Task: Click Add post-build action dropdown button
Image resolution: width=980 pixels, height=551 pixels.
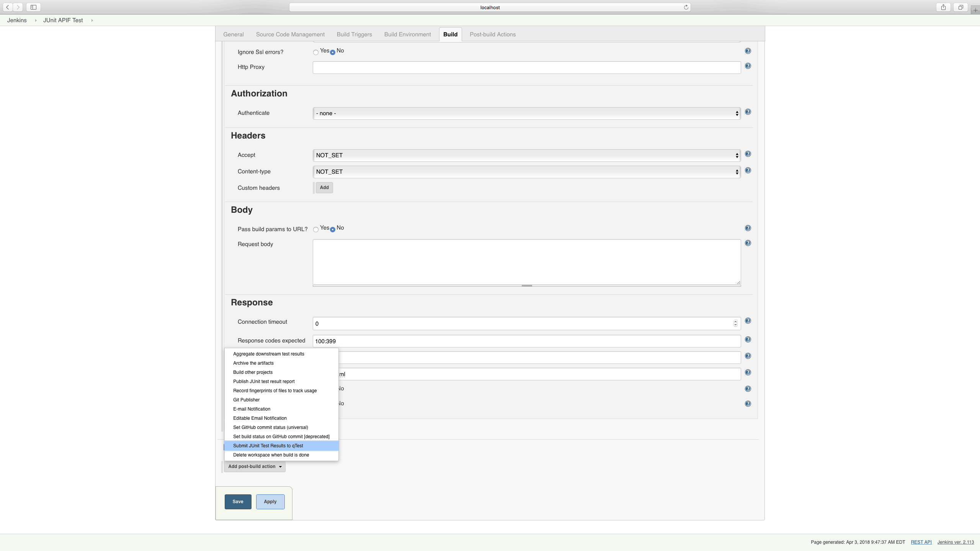Action: (x=255, y=466)
